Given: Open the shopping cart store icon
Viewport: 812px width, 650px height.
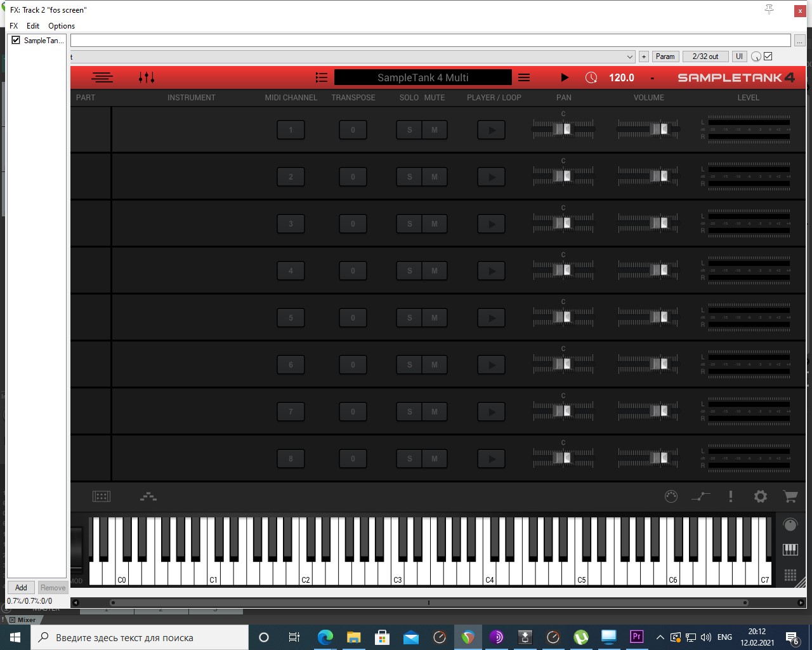Looking at the screenshot, I should (790, 496).
